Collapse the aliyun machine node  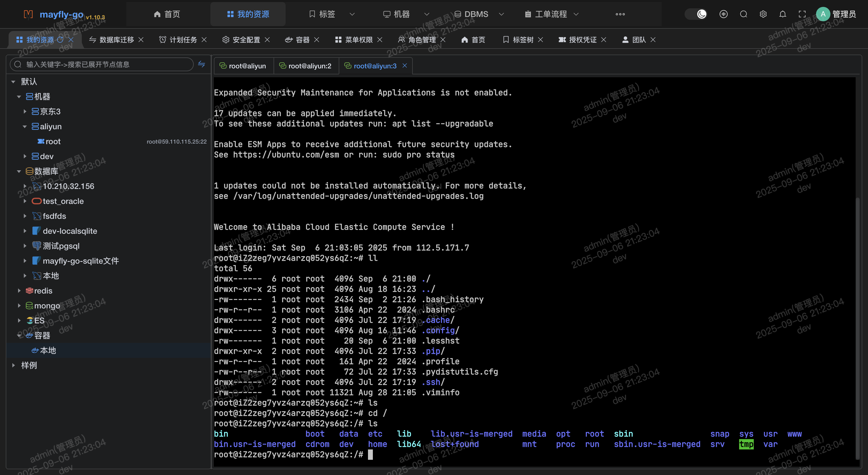25,127
